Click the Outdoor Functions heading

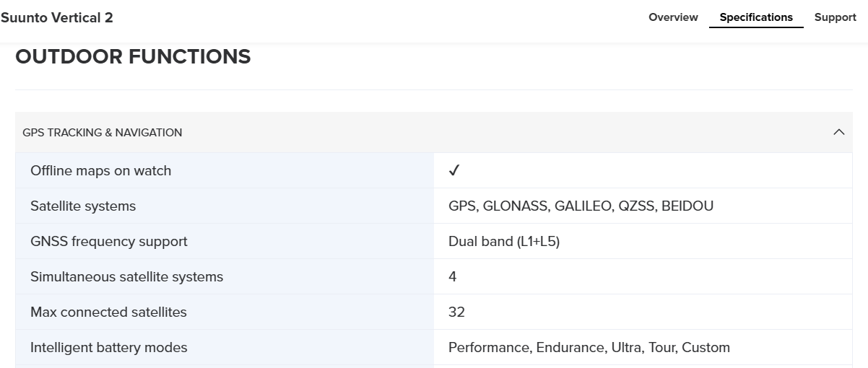[x=133, y=56]
